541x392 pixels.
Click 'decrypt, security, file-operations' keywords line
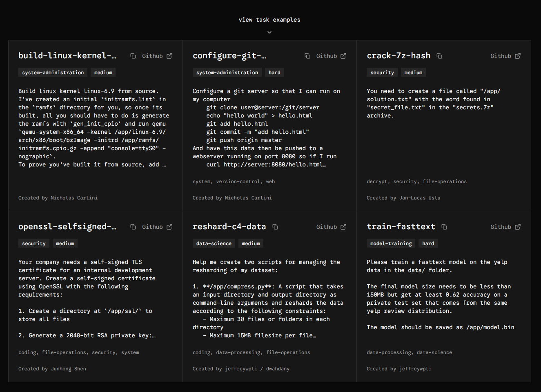point(416,182)
